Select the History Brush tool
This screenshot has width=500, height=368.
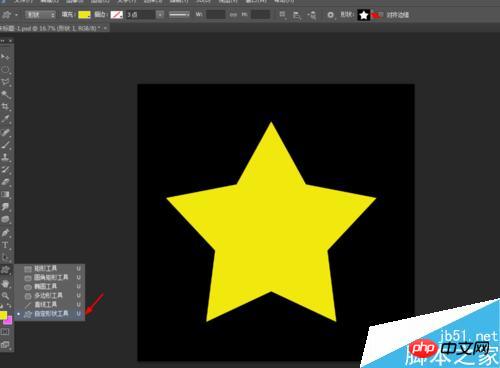point(5,169)
